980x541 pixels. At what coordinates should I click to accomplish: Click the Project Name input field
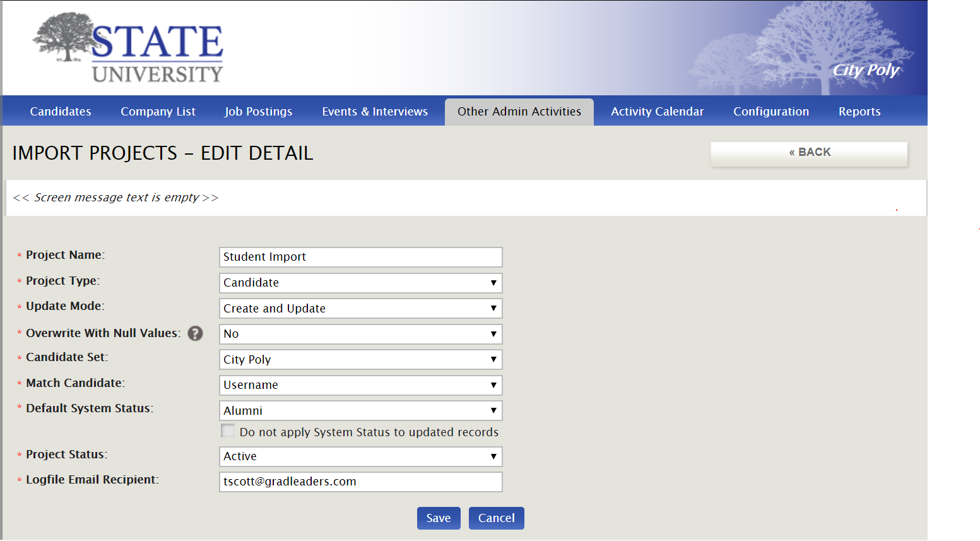click(361, 257)
